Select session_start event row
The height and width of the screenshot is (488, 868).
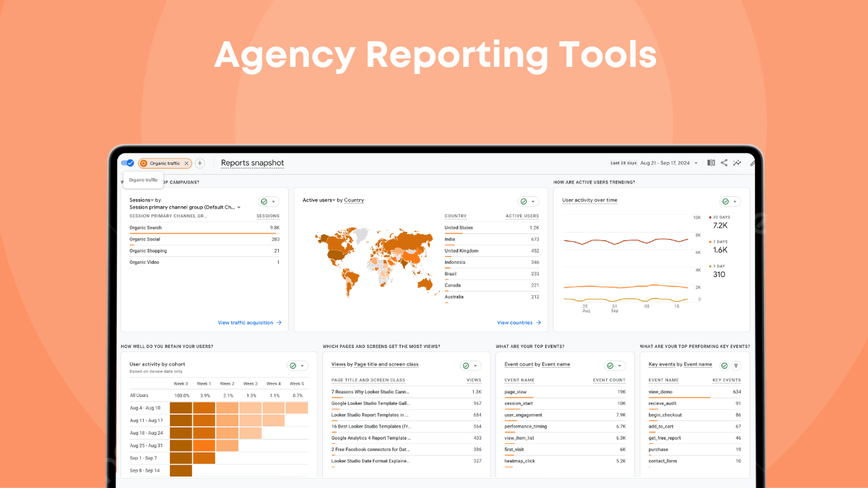coord(565,404)
